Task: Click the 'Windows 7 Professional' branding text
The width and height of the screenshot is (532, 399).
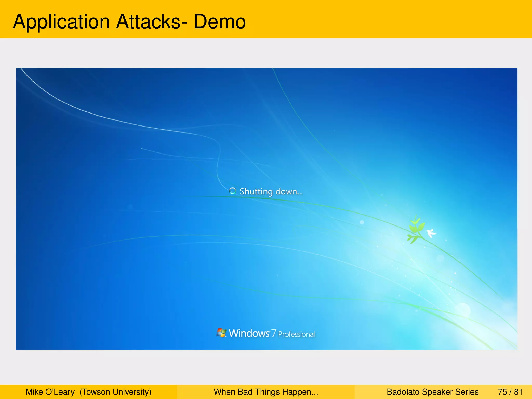Action: 272,333
